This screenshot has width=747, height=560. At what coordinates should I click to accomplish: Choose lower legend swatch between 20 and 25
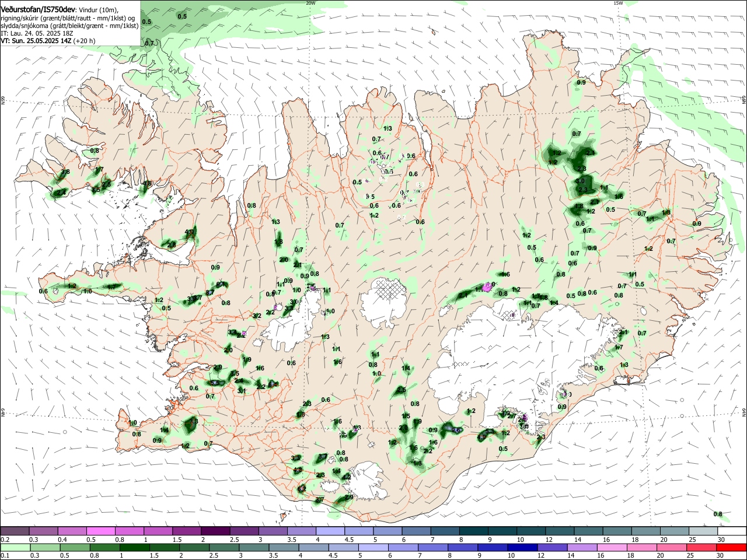672,548
